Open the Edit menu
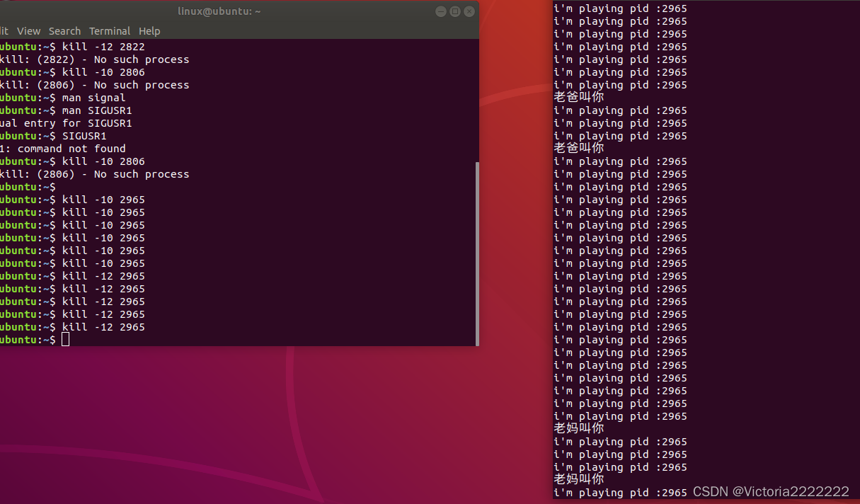Screen dimensions: 860x504 click(x=4, y=31)
